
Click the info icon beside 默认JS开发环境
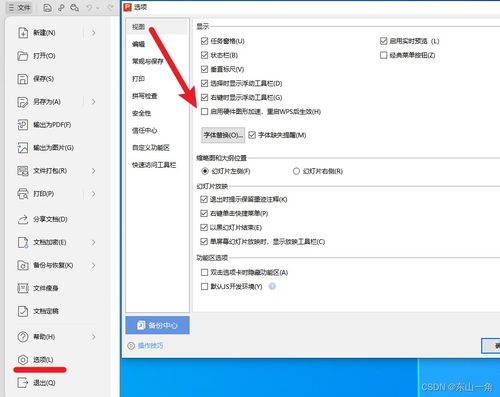[272, 286]
